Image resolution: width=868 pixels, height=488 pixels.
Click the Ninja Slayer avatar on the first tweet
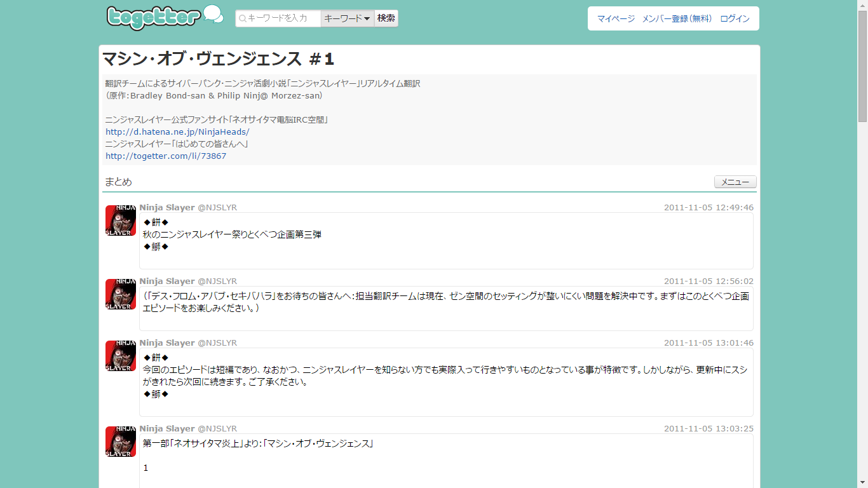click(120, 220)
